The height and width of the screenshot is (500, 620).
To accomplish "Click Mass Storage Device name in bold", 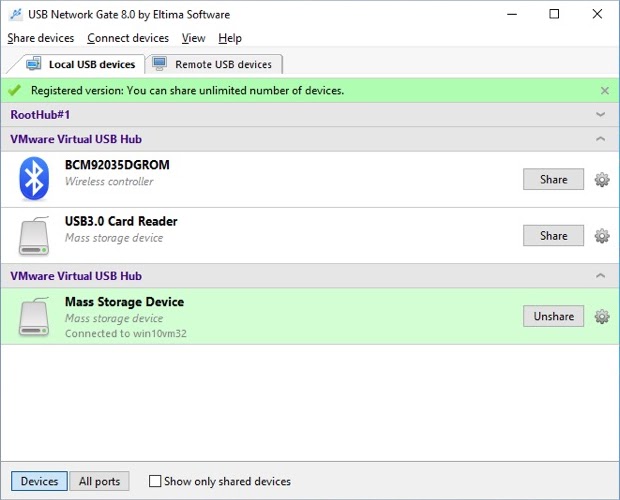I will (125, 302).
